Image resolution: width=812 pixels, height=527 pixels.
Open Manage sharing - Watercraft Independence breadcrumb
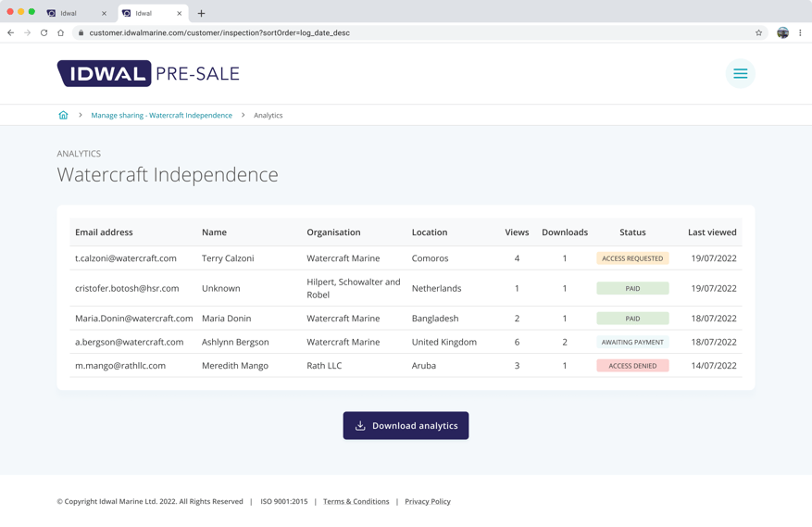click(x=162, y=115)
